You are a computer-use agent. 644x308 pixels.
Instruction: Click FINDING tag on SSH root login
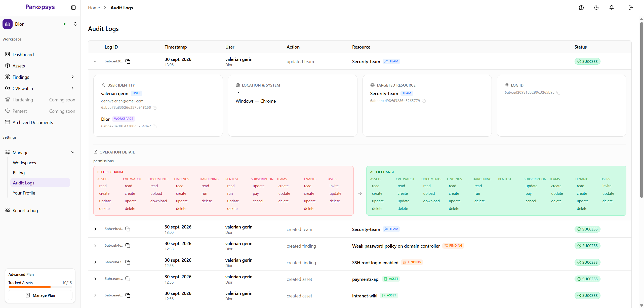pos(412,262)
